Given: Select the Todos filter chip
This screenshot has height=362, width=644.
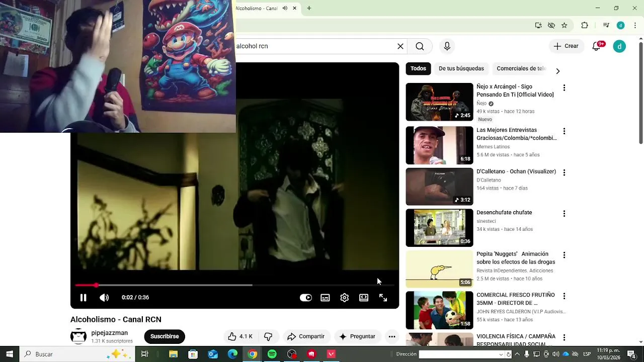Looking at the screenshot, I should point(418,68).
